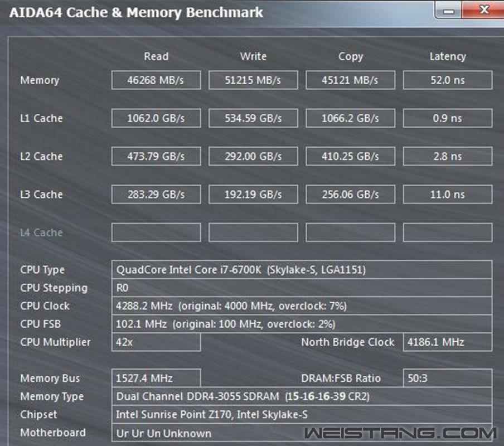Select the empty L4 Cache Latency box
504x446 pixels.
pos(447,232)
